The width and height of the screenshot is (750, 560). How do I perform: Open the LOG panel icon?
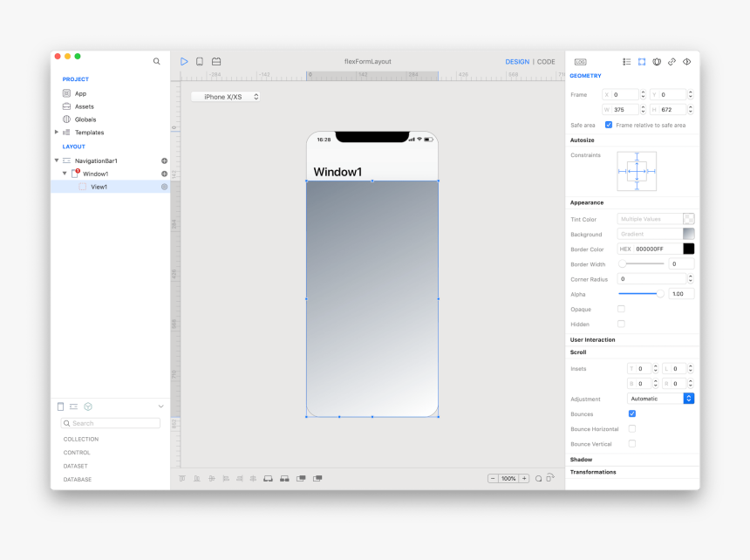pyautogui.click(x=580, y=62)
